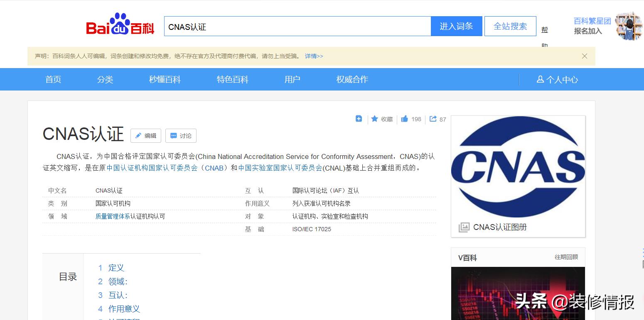Open the 百科繁星团 报名加入 promo link

(592, 26)
